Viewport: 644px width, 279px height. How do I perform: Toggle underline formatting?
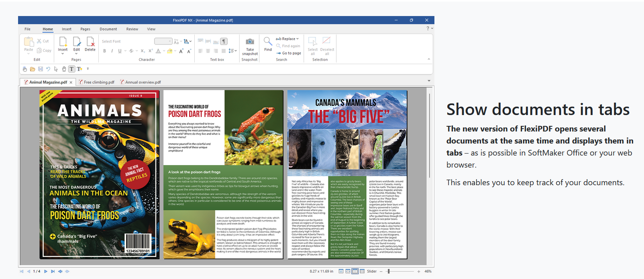click(x=120, y=51)
